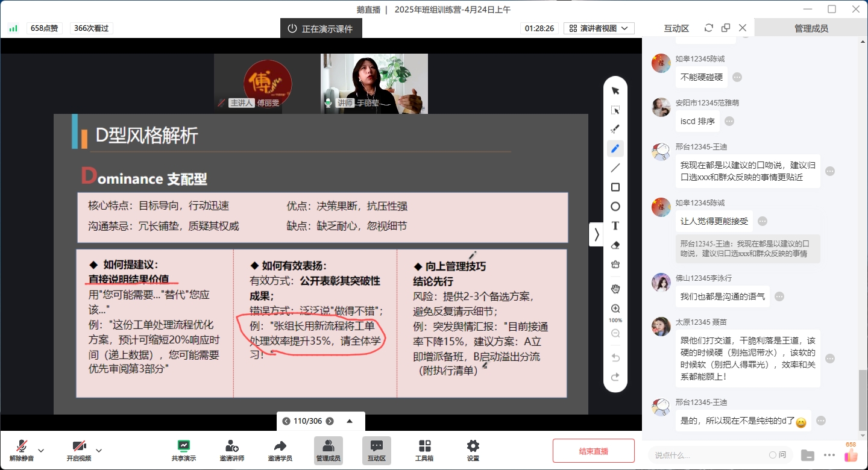Screen dimensions: 868x470
Task: Click 共享演示 share presentation button
Action: (x=184, y=450)
